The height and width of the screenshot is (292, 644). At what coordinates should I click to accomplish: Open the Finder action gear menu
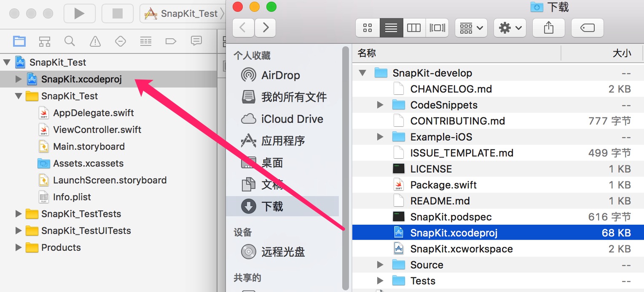pos(510,28)
